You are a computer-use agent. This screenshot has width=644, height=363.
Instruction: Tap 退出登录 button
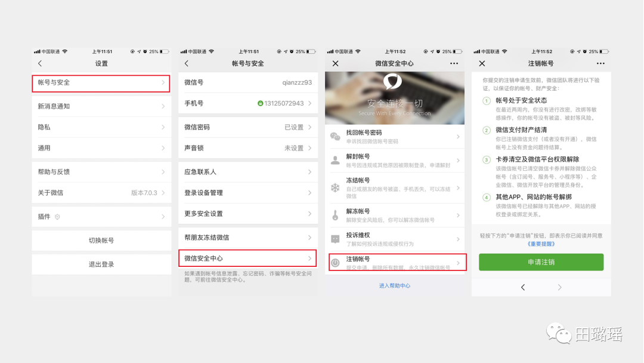point(101,264)
